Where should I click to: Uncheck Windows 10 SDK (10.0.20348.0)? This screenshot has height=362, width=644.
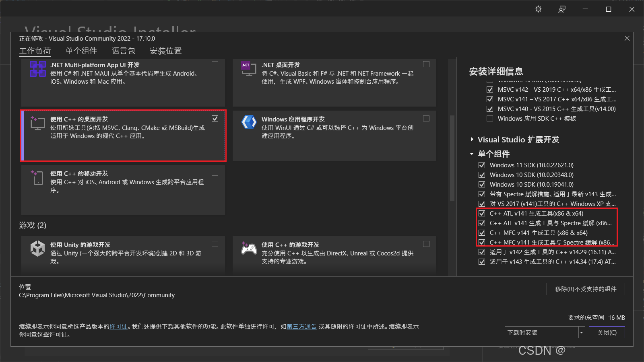(x=482, y=175)
